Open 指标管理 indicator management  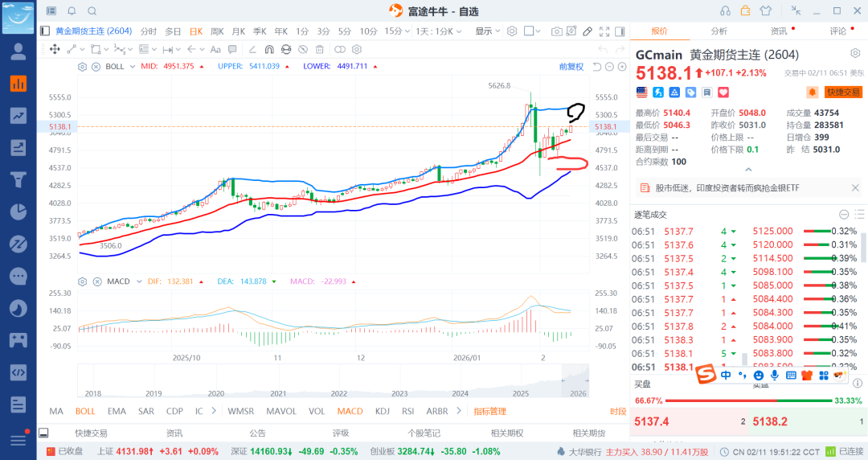490,411
